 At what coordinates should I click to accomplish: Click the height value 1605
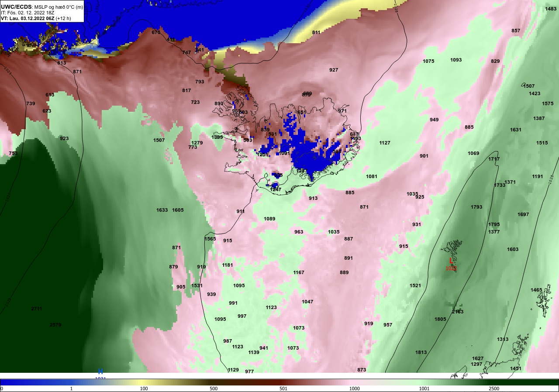178,210
